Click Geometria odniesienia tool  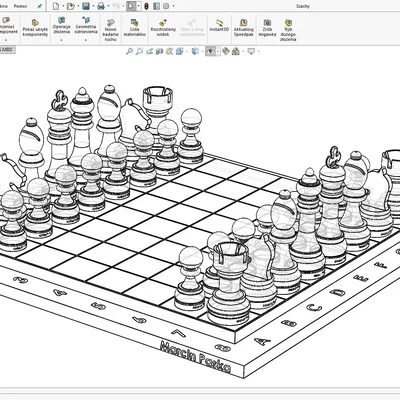(86, 25)
